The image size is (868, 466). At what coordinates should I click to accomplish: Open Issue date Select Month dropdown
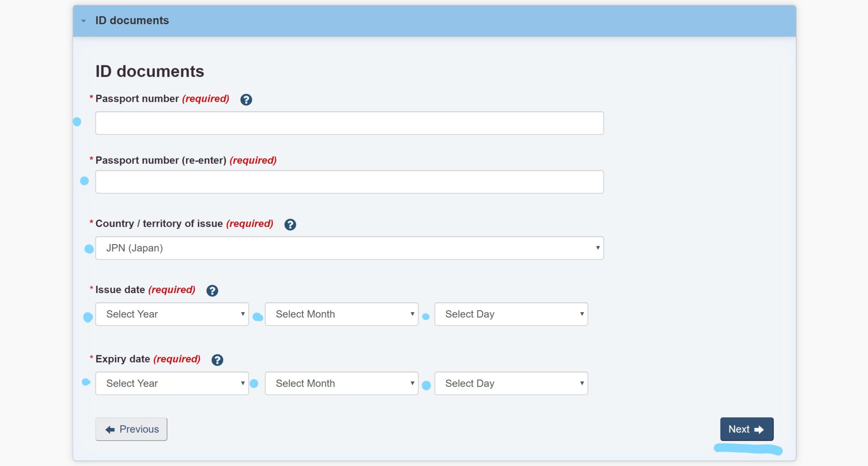click(x=341, y=314)
